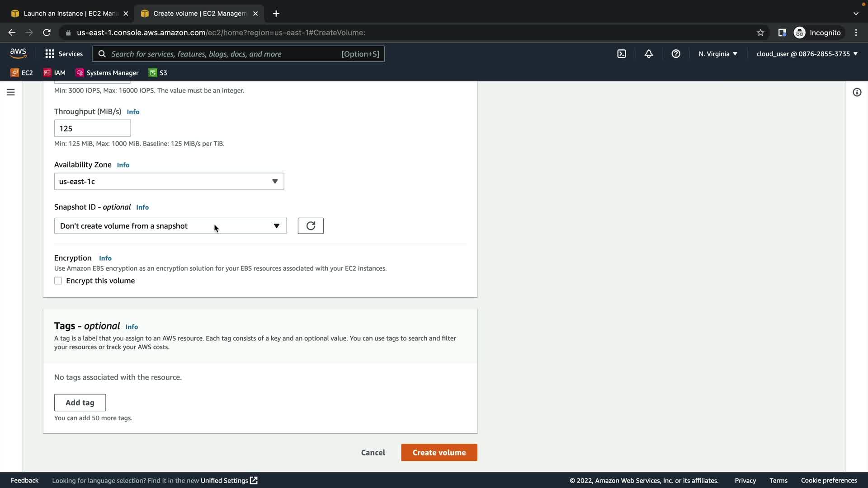Open the Services grid menu
Image resolution: width=868 pixels, height=488 pixels.
[64, 54]
